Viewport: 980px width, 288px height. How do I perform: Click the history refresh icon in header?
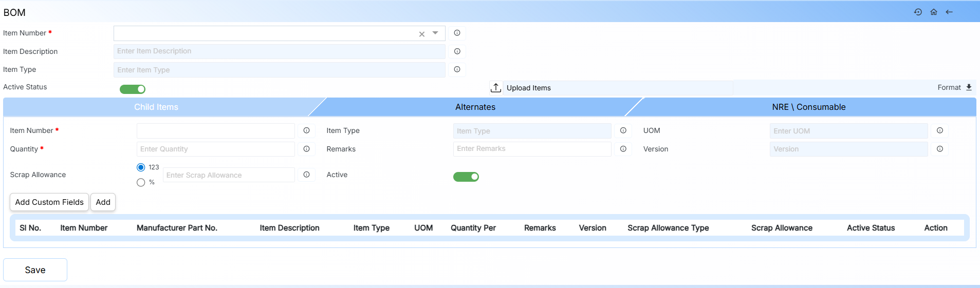click(x=918, y=12)
